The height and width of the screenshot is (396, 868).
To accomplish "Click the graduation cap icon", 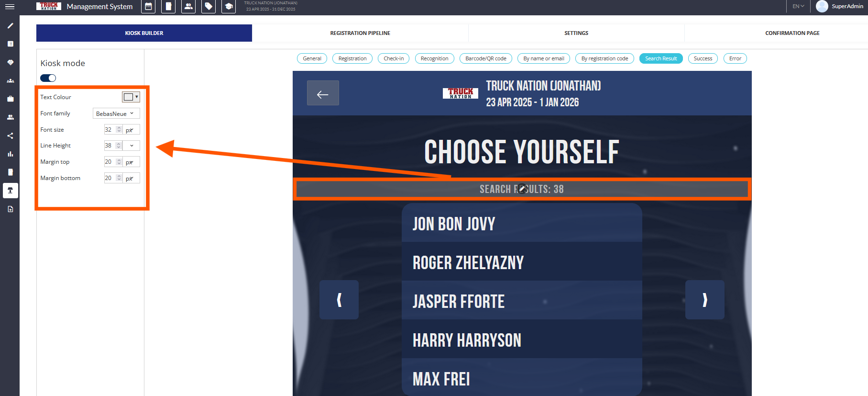I will coord(229,7).
